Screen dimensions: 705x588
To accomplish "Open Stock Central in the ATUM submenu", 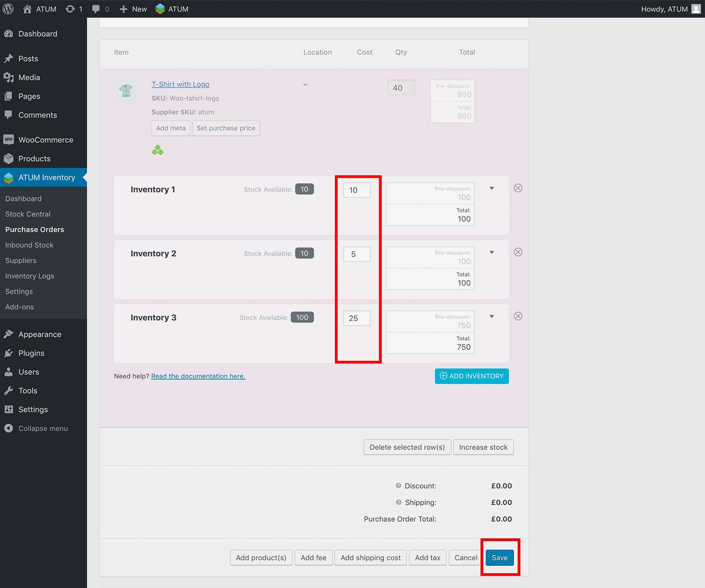I will 28,214.
